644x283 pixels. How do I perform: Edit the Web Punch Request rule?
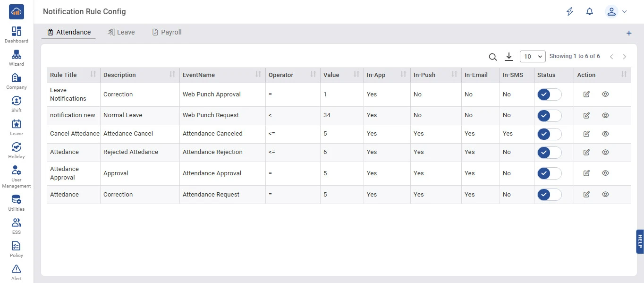tap(586, 115)
